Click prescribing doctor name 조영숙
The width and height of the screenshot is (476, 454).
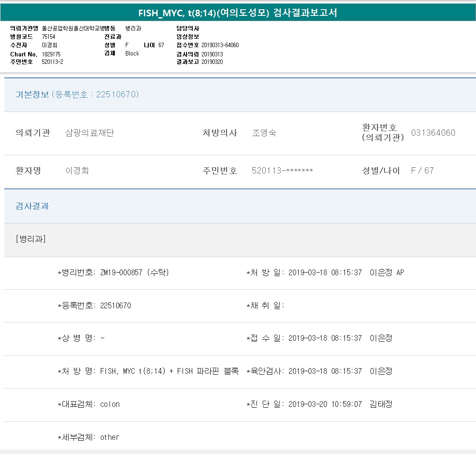click(x=264, y=133)
